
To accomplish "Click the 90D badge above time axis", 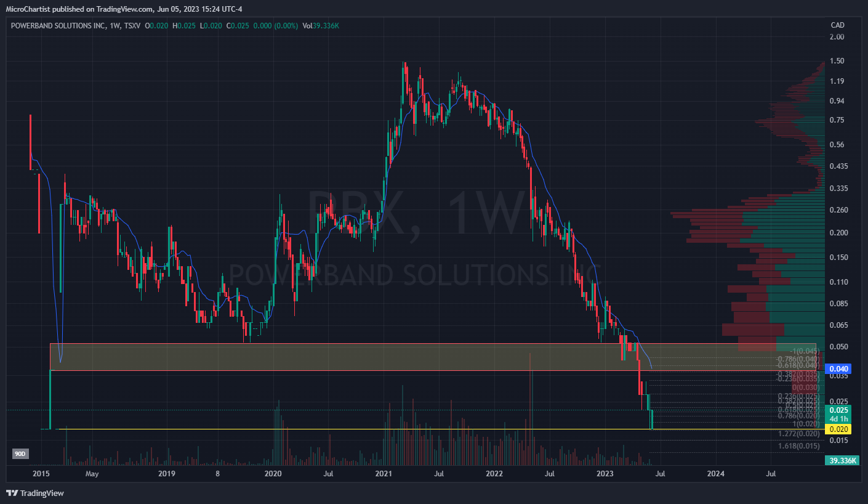I will tap(20, 454).
